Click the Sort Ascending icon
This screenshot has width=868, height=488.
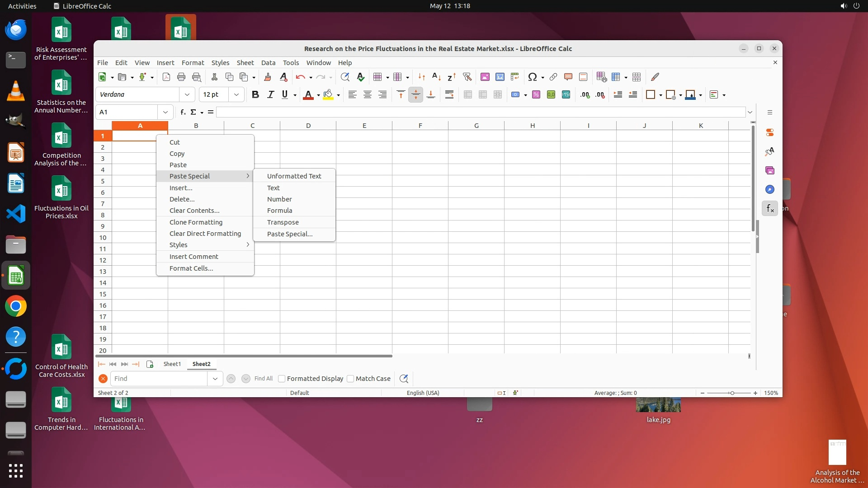coord(436,77)
